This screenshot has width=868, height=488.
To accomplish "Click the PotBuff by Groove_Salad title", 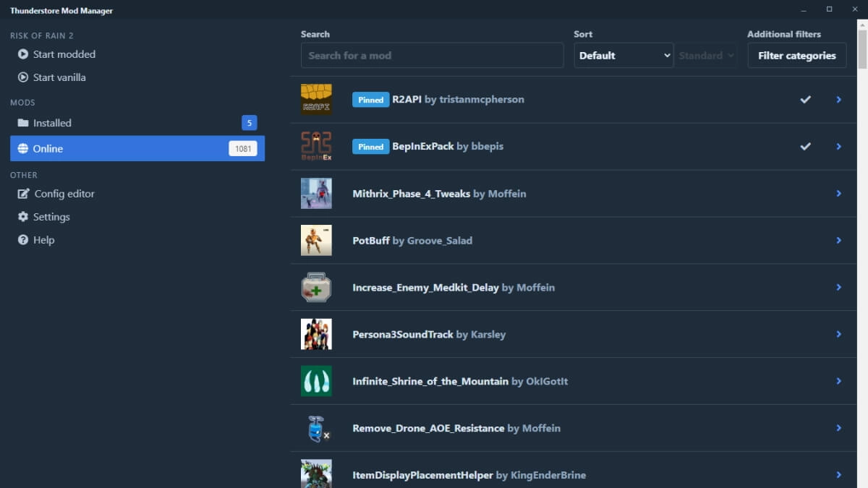I will [412, 241].
